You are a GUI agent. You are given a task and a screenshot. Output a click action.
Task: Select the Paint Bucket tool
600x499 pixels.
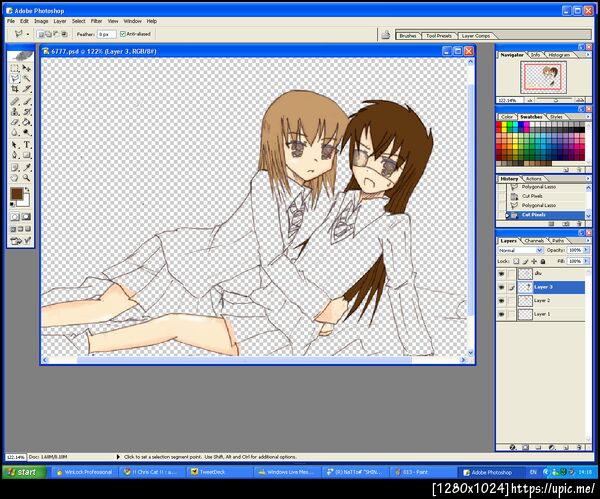pyautogui.click(x=26, y=122)
